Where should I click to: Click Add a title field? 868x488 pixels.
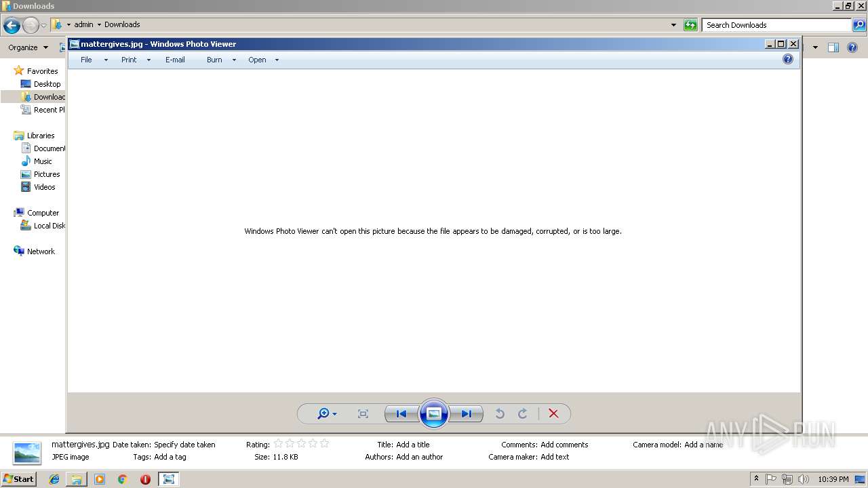tap(413, 445)
